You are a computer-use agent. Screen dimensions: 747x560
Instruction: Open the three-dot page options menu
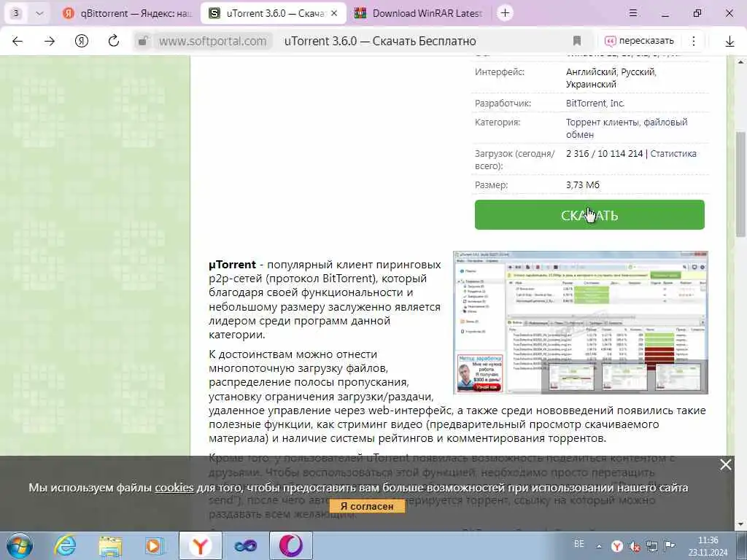[694, 42]
